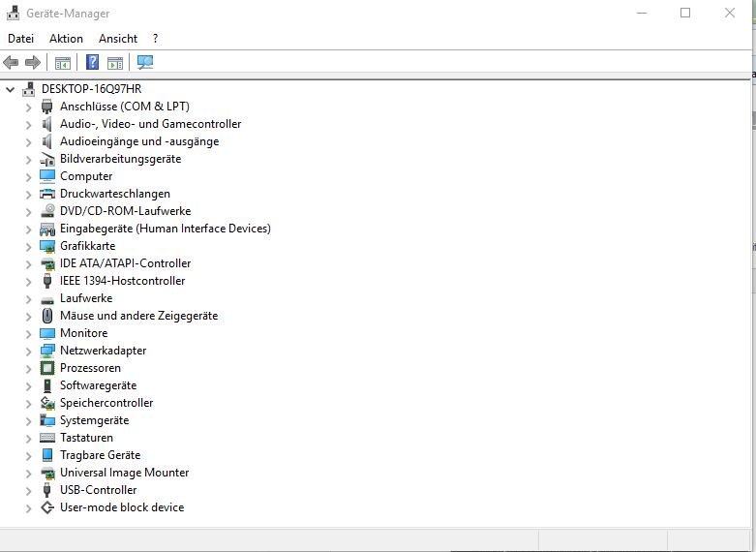This screenshot has height=552, width=756.
Task: Expand the Prozessoren category
Action: [28, 369]
